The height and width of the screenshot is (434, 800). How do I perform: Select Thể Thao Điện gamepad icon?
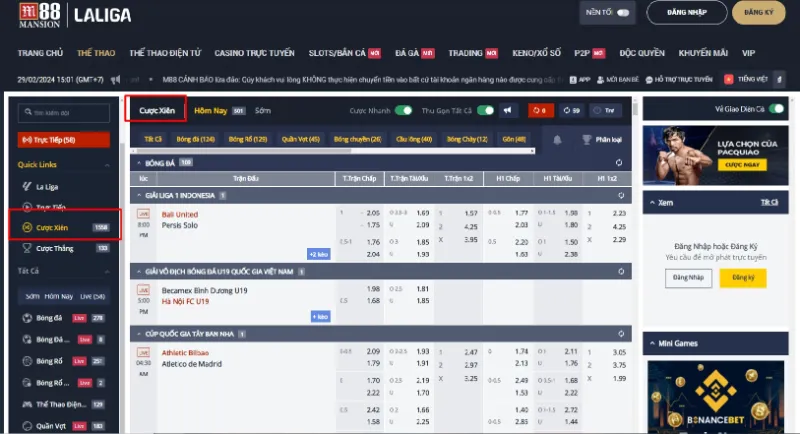[27, 404]
